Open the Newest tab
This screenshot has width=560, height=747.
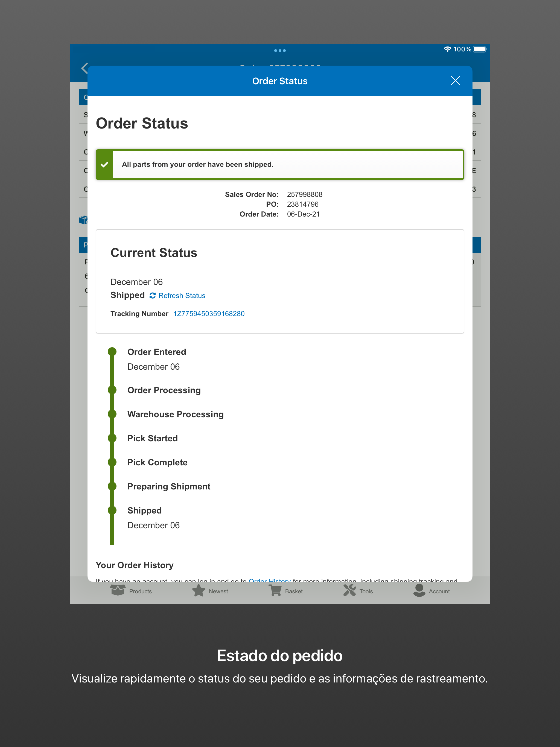210,591
